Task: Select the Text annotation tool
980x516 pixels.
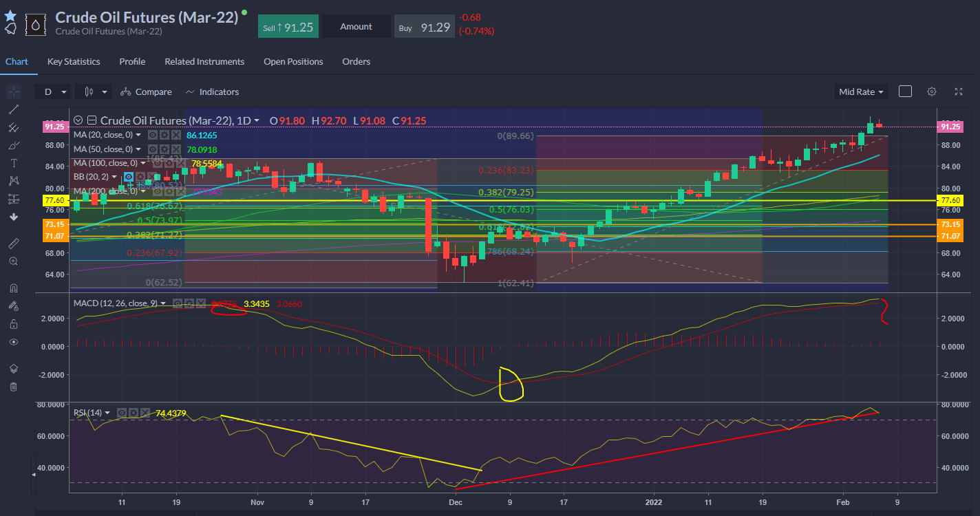Action: tap(14, 163)
